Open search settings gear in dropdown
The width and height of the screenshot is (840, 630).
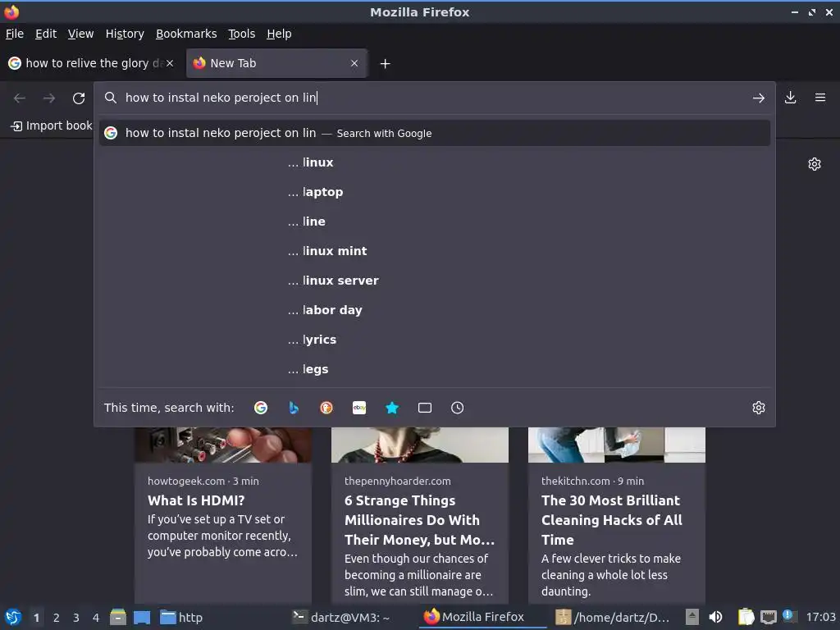(759, 408)
